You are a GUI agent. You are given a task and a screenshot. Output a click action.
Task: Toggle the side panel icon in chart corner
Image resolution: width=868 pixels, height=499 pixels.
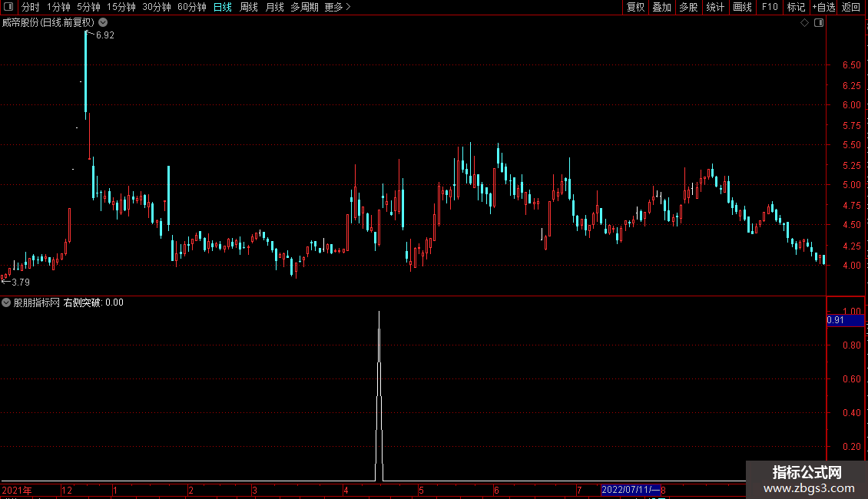pos(819,23)
